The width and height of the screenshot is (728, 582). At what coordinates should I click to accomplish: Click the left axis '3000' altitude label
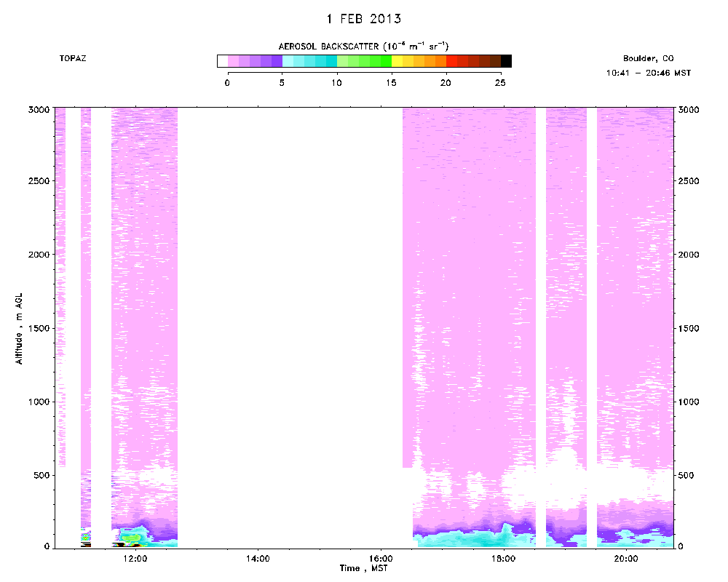click(39, 110)
